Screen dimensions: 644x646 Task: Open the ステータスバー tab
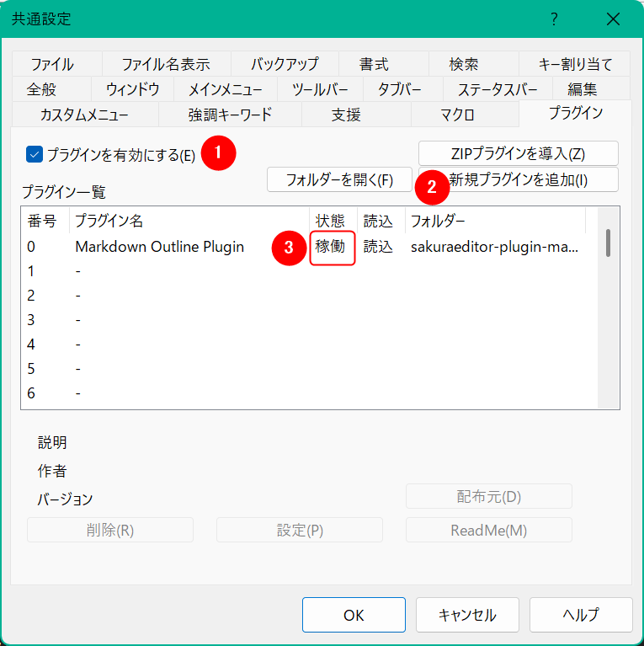tap(498, 89)
